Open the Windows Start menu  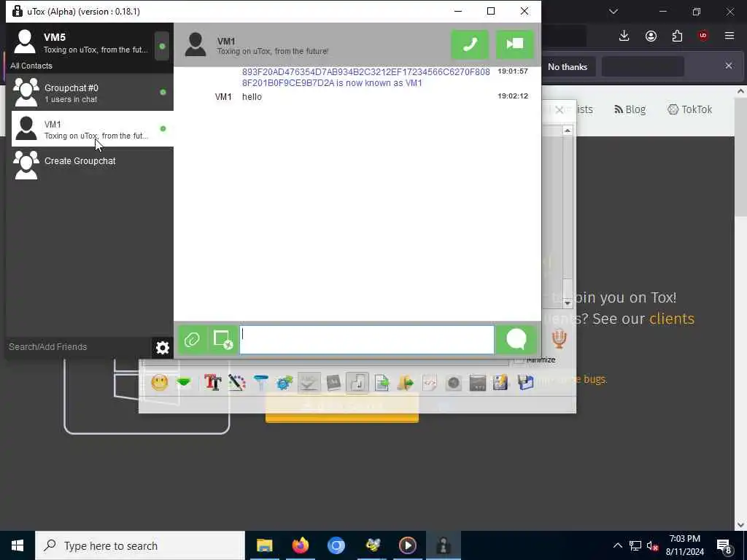tap(18, 545)
